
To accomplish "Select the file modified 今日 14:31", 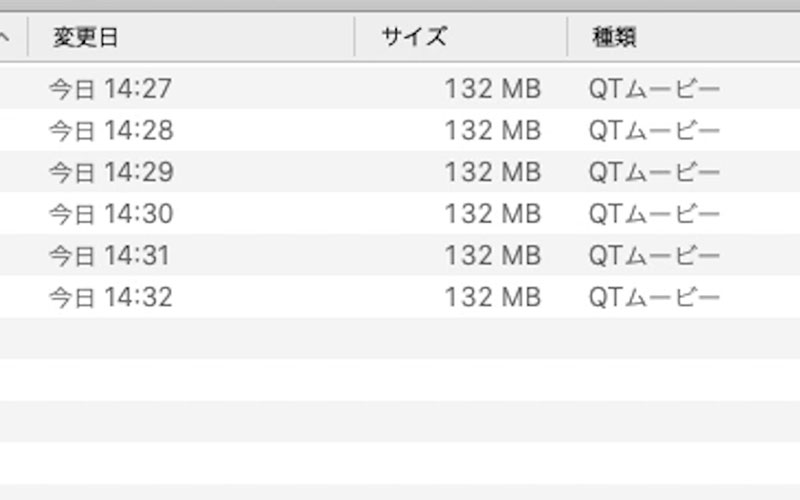I will click(110, 256).
